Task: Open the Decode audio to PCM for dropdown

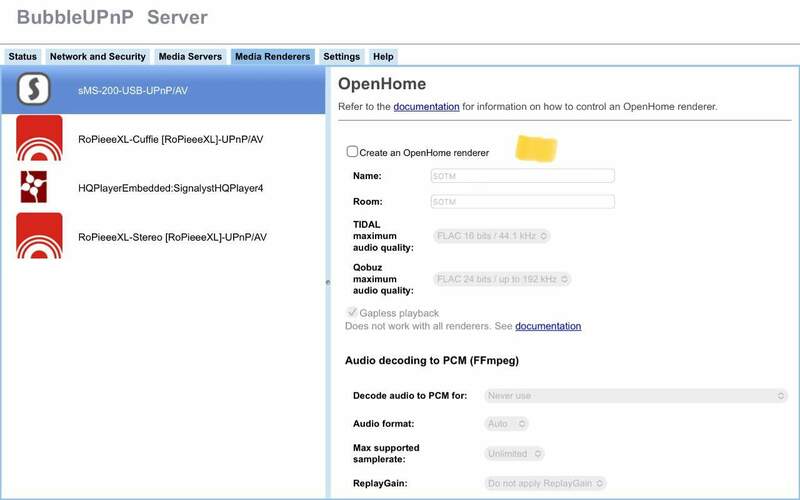Action: [x=636, y=395]
